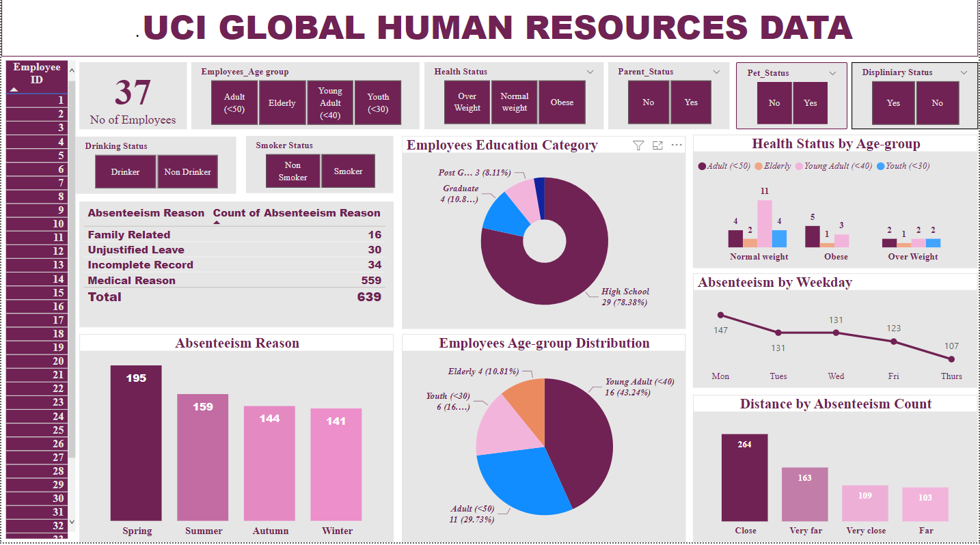Screen dimensions: 980x545
Task: Expand the Parent_Status slicer chevron
Action: pyautogui.click(x=716, y=72)
